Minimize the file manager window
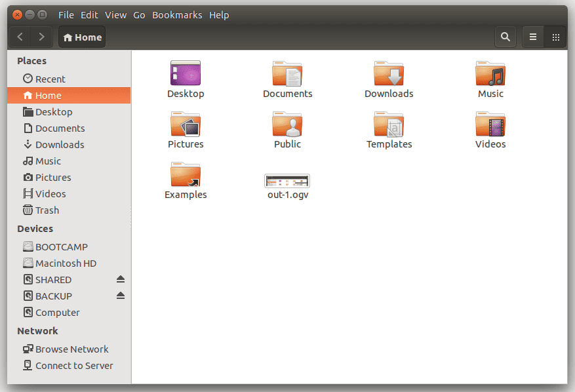The height and width of the screenshot is (392, 575). [x=30, y=14]
